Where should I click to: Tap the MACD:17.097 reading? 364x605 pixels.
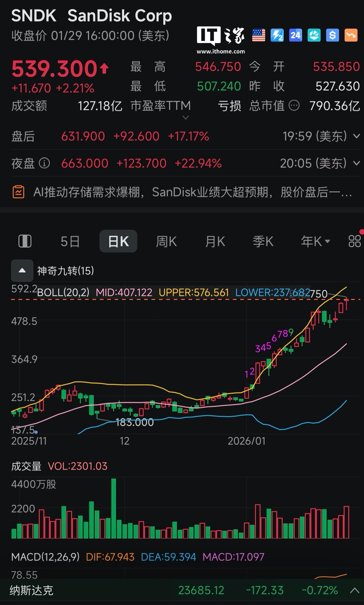tap(233, 557)
